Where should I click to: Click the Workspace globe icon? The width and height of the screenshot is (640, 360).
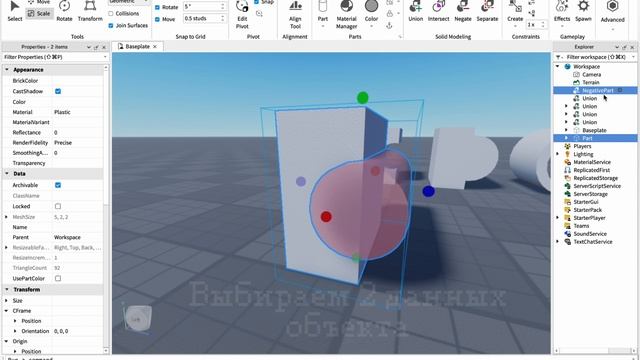pos(567,66)
